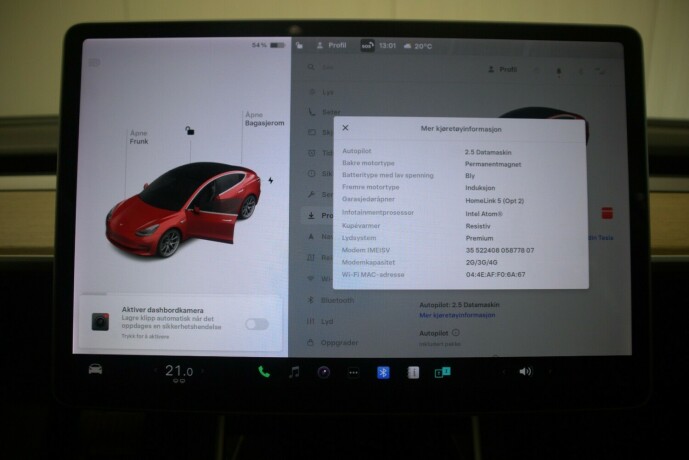Select the HomeLink 5 (Opt 2) value
The width and height of the screenshot is (689, 460).
(x=494, y=201)
